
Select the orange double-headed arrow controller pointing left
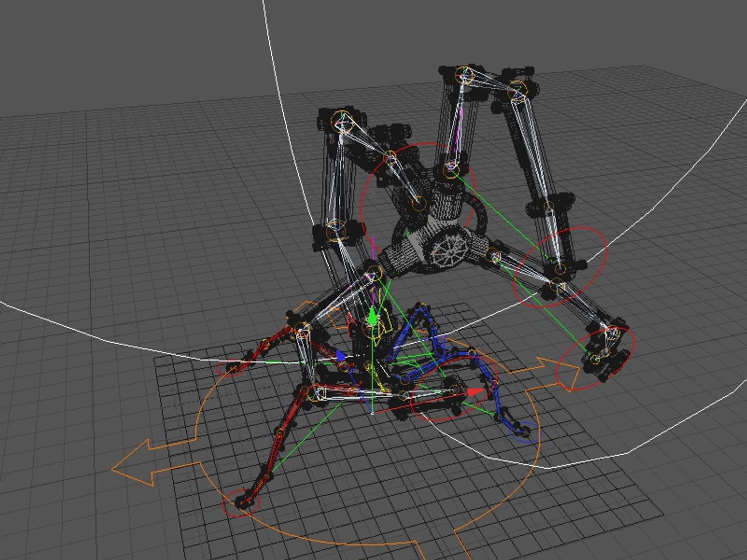point(155,464)
